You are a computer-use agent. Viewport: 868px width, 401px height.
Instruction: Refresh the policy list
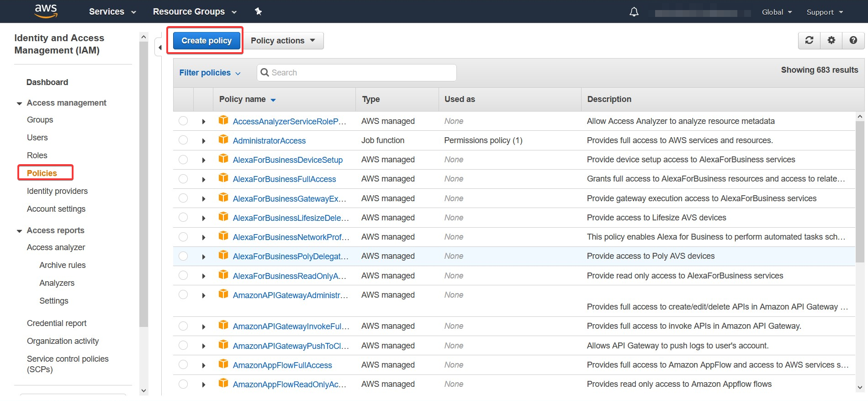click(x=809, y=40)
